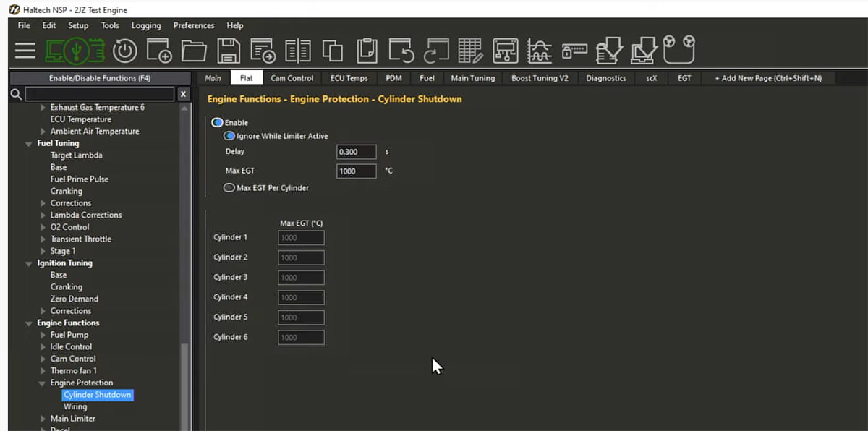Click the first download-to-document toolbar icon

point(610,51)
